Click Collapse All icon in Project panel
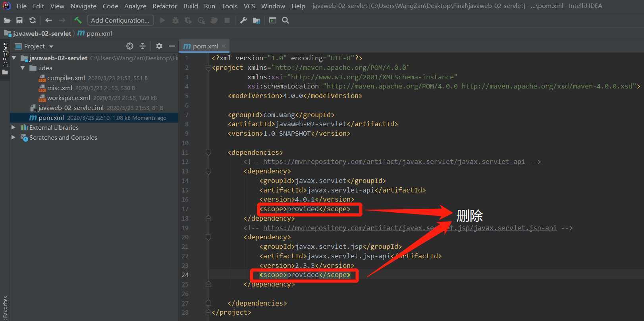Viewport: 644px width, 321px height. [x=143, y=46]
